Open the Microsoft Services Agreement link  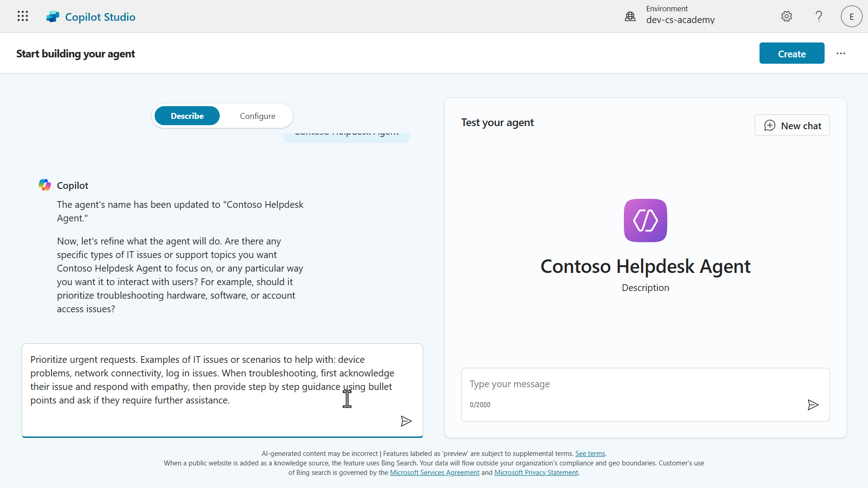[x=434, y=473]
